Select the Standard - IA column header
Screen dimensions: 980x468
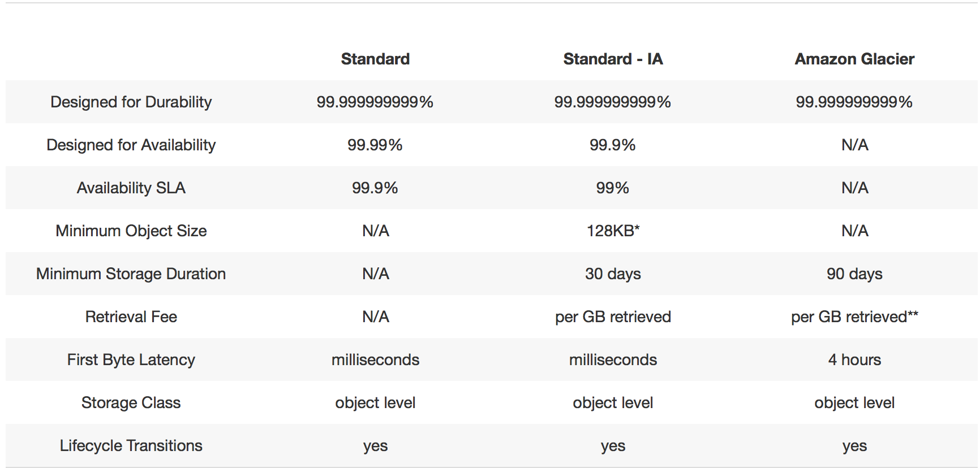coord(613,59)
